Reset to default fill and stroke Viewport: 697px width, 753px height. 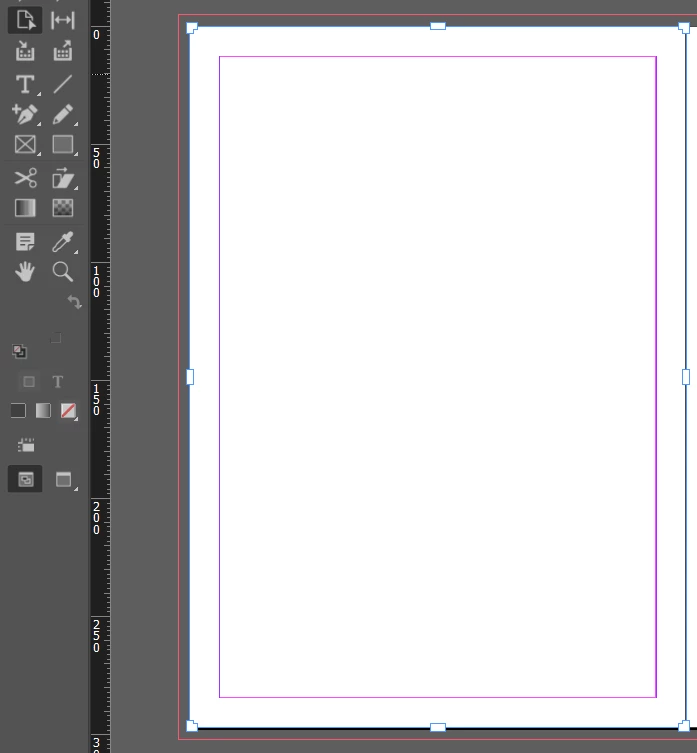[x=19, y=352]
